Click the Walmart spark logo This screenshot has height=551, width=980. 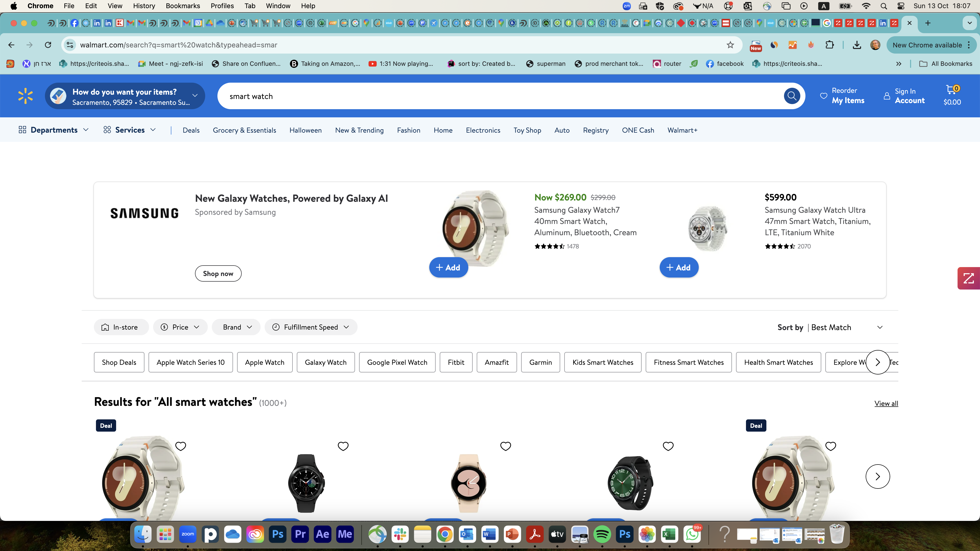26,96
